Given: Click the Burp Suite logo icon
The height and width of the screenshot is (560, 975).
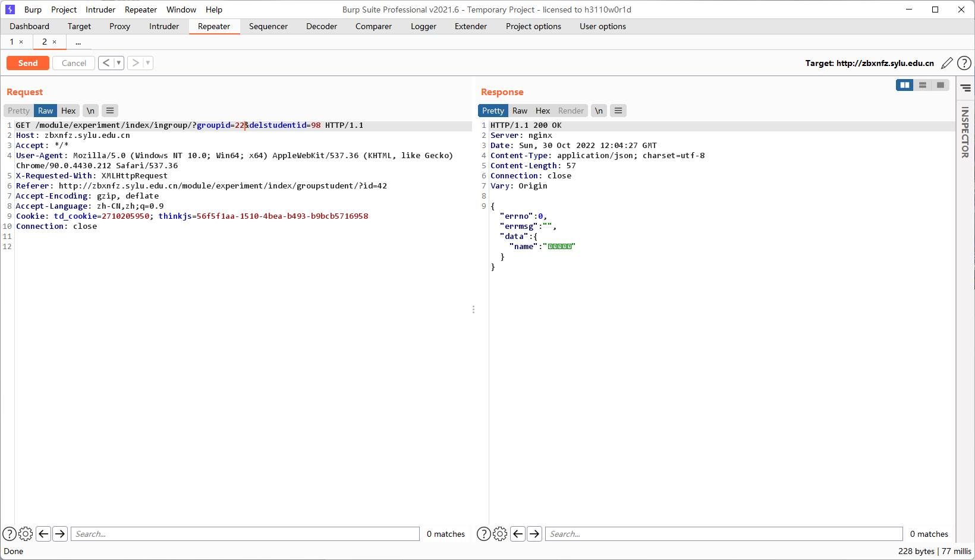Looking at the screenshot, I should (x=10, y=10).
